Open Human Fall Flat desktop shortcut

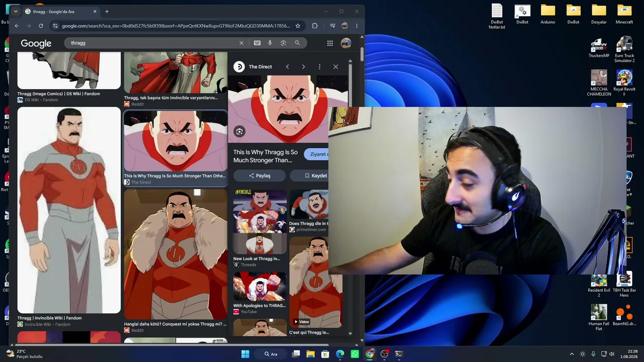click(x=599, y=318)
